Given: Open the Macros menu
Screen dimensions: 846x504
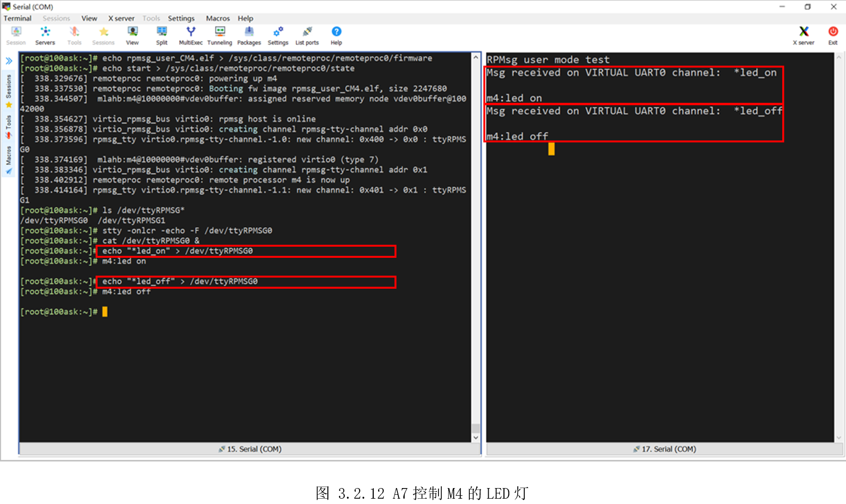Looking at the screenshot, I should pyautogui.click(x=217, y=18).
